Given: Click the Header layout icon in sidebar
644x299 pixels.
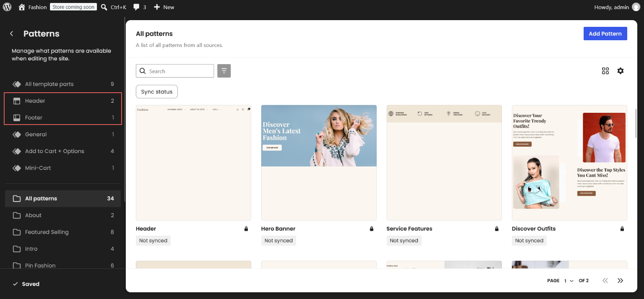Looking at the screenshot, I should point(17,101).
